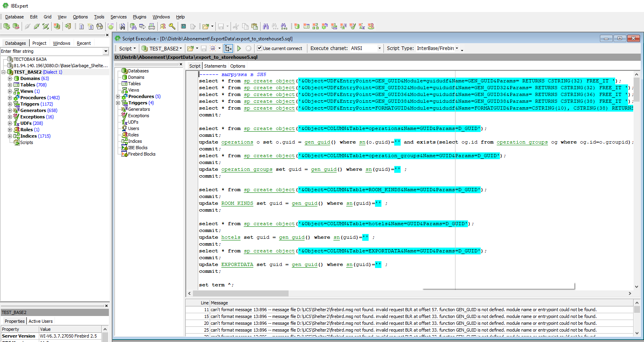This screenshot has height=342, width=644.
Task: Click the editor vertical scrollbar down arrow
Action: tap(636, 287)
